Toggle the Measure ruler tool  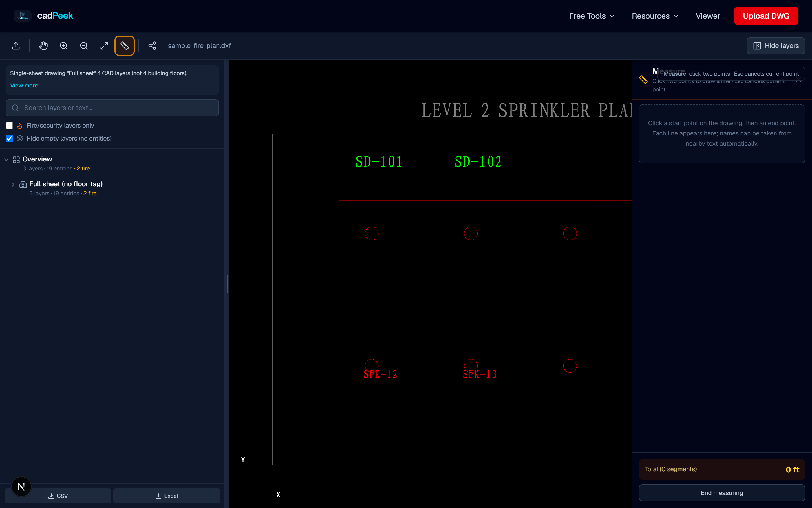coord(125,46)
